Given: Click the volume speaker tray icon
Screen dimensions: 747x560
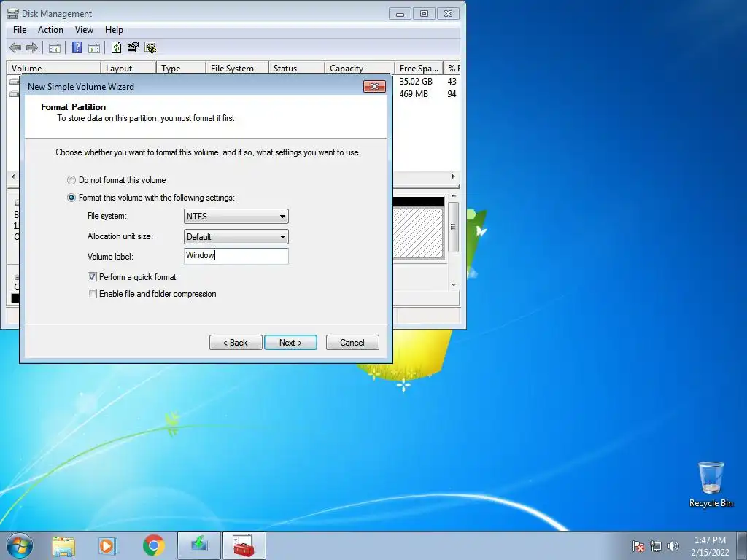Looking at the screenshot, I should pos(673,546).
